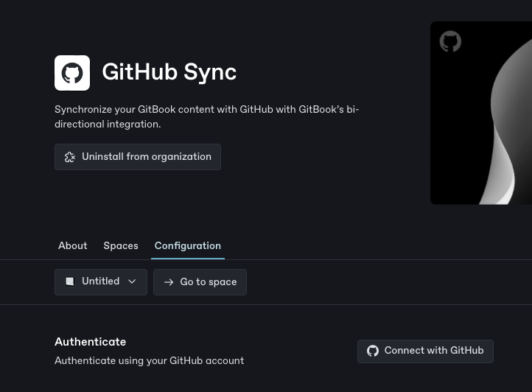This screenshot has height=392, width=532.
Task: Click the GitHub mark on preview image
Action: pyautogui.click(x=450, y=41)
